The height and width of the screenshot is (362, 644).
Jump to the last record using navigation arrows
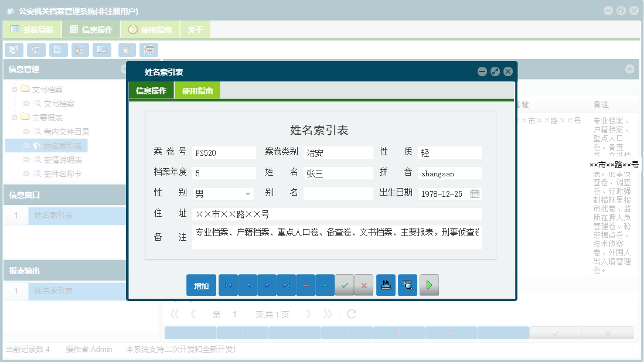(x=288, y=285)
